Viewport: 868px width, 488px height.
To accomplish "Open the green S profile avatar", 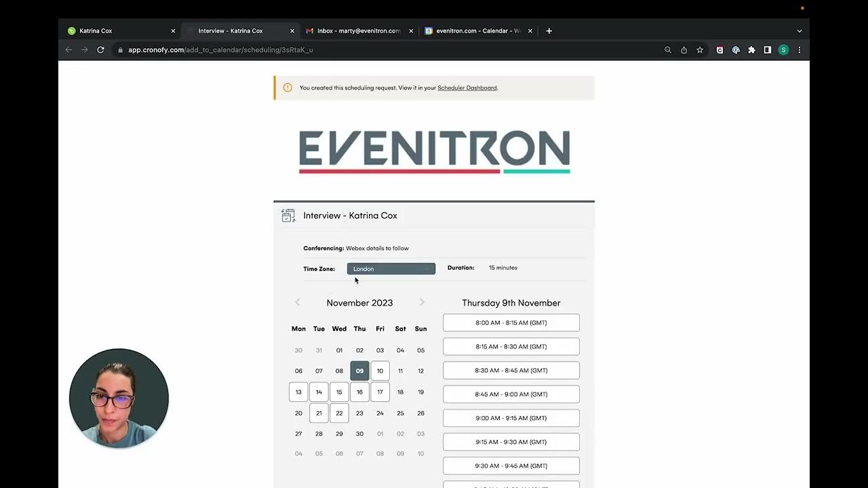I will tap(783, 49).
